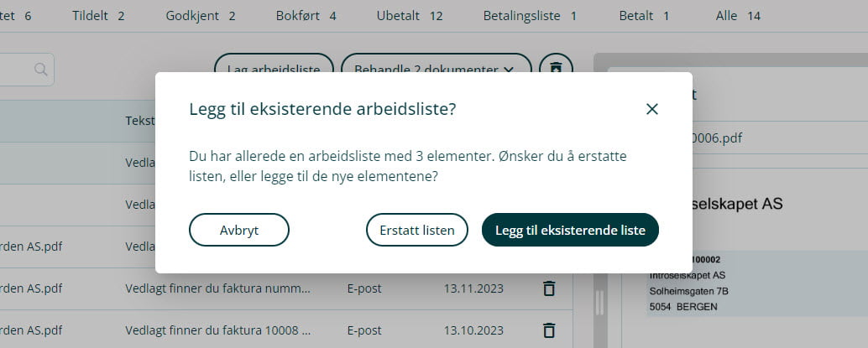Open the Godkjent tab
The width and height of the screenshot is (868, 348).
click(201, 16)
